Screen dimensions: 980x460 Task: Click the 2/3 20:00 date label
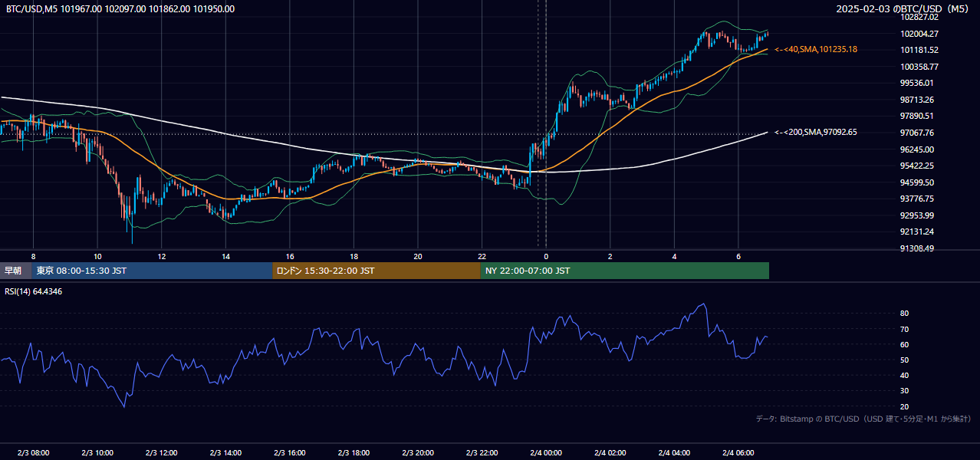(x=417, y=452)
